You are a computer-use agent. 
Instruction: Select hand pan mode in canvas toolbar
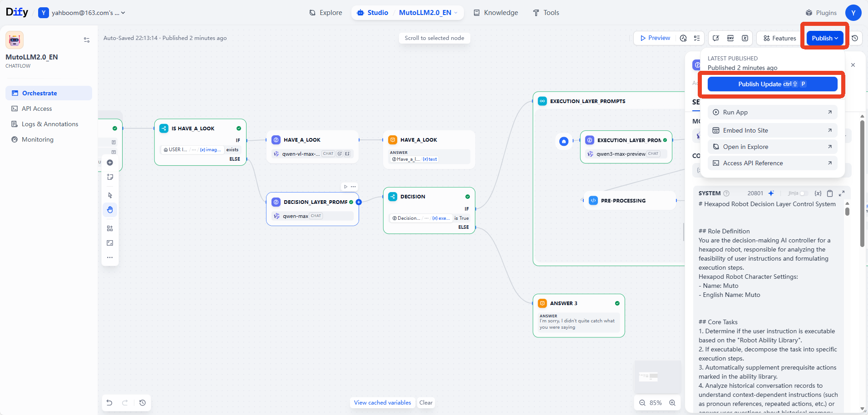coord(110,210)
